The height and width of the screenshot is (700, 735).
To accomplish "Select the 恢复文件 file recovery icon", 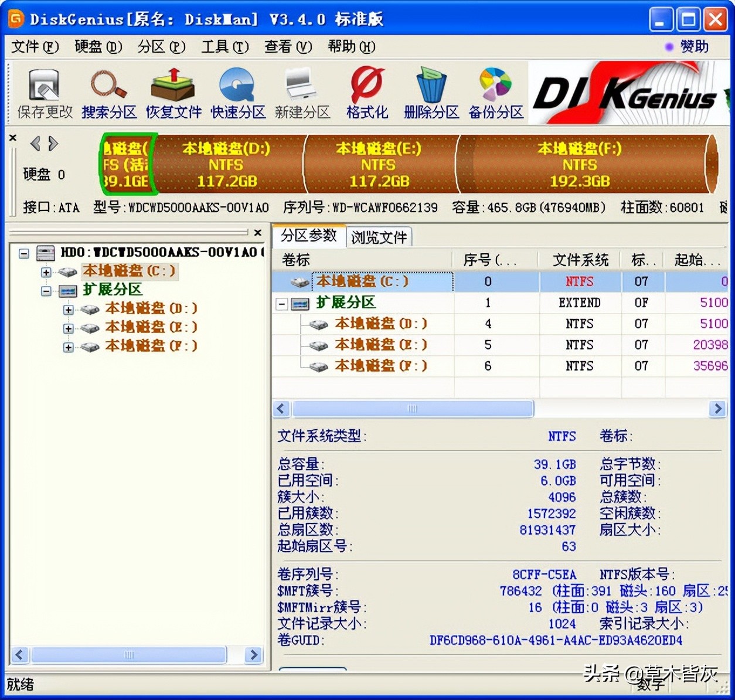I will [173, 93].
